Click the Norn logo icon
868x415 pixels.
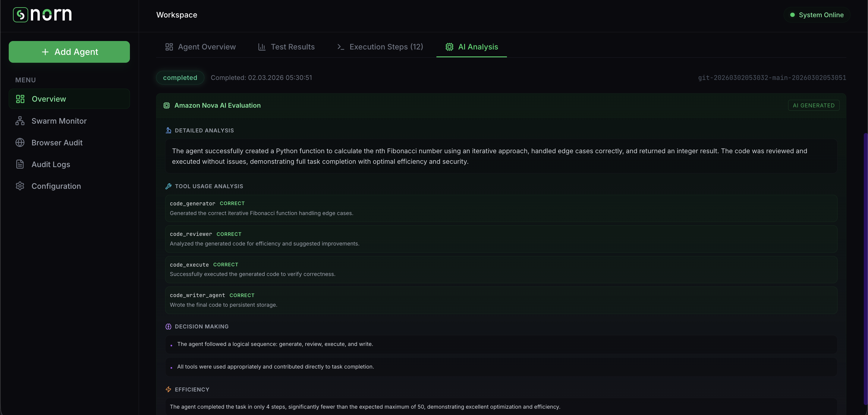click(x=20, y=15)
